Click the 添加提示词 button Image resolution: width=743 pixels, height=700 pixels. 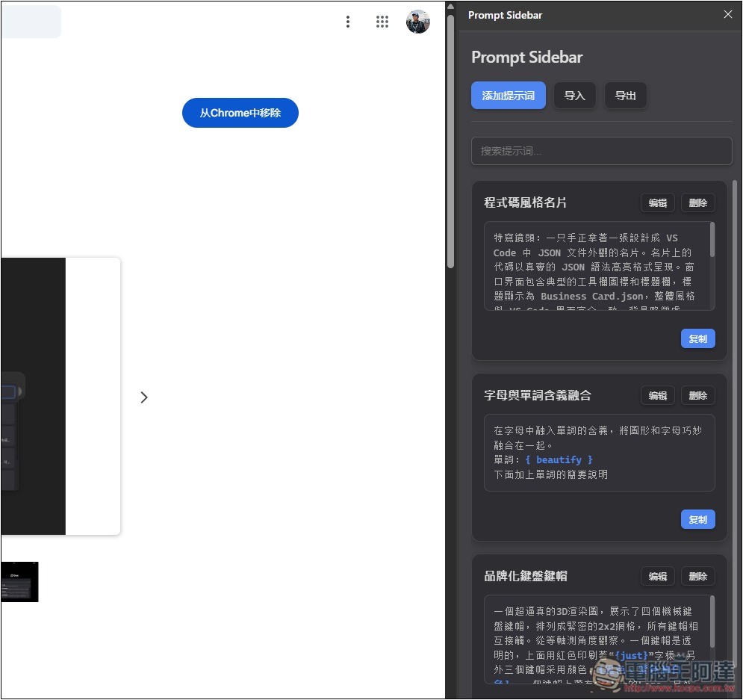(x=508, y=96)
